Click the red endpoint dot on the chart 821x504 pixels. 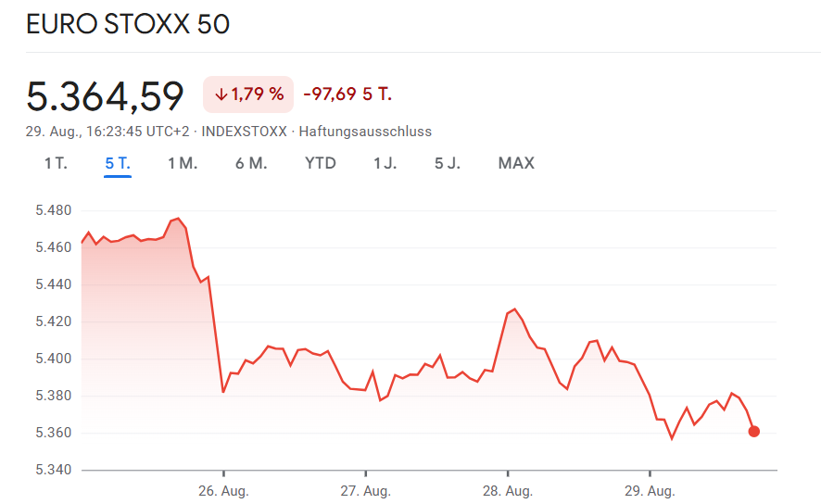(x=753, y=431)
